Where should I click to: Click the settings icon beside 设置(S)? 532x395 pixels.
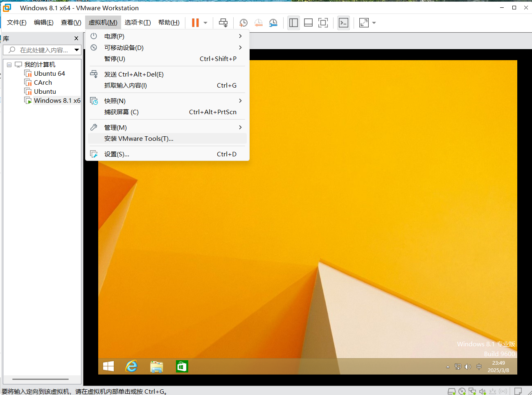click(94, 154)
